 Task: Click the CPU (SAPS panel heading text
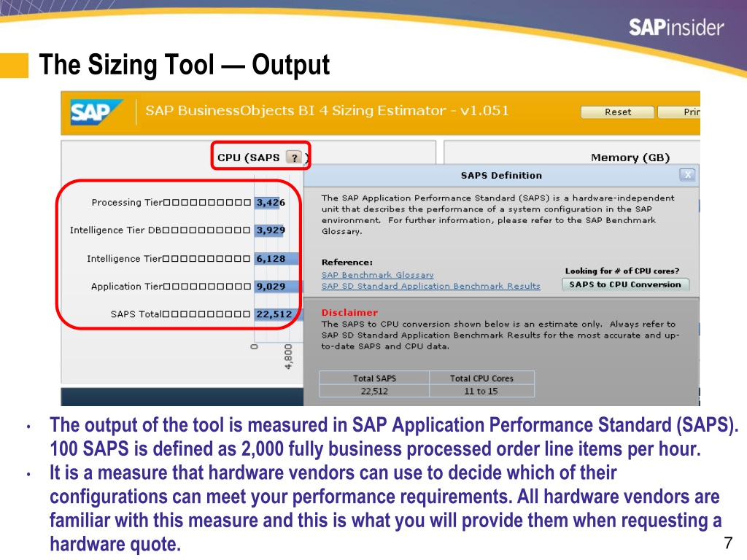tap(248, 157)
